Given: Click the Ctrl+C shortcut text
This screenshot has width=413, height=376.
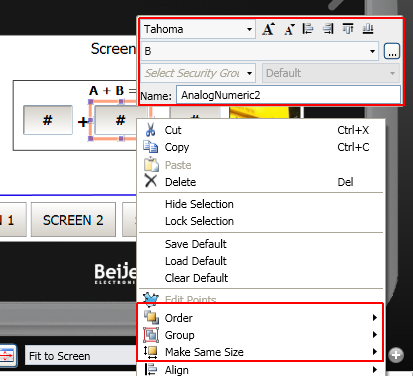Looking at the screenshot, I should point(353,147).
